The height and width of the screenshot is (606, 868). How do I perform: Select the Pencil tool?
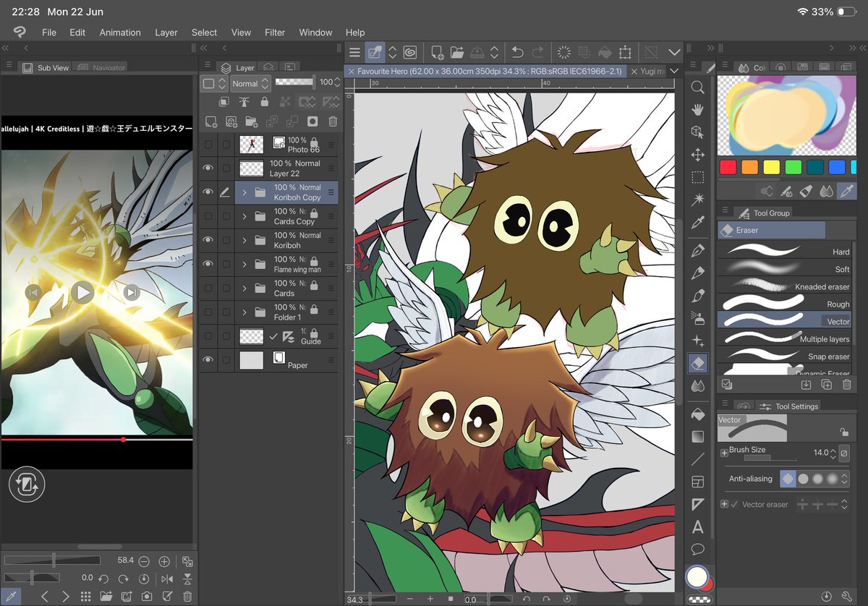pyautogui.click(x=697, y=273)
